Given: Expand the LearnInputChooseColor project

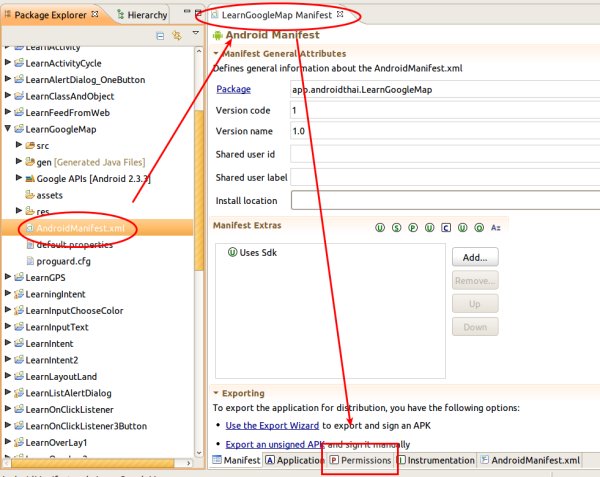Looking at the screenshot, I should point(8,310).
